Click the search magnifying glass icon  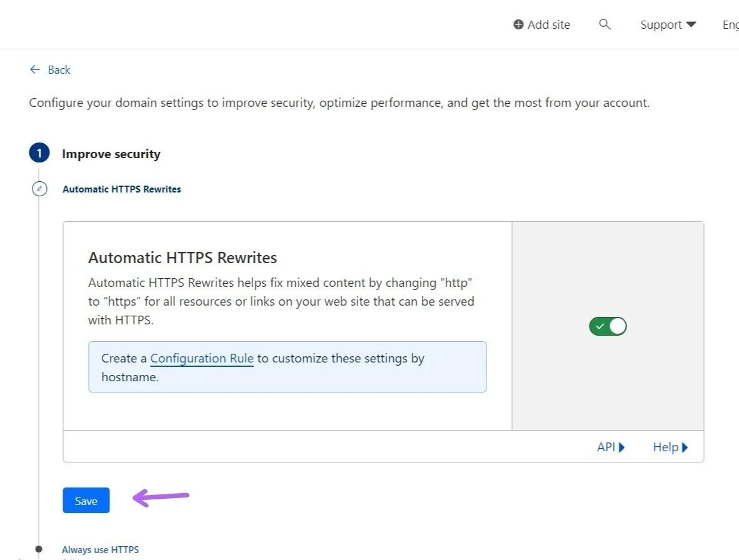tap(604, 24)
